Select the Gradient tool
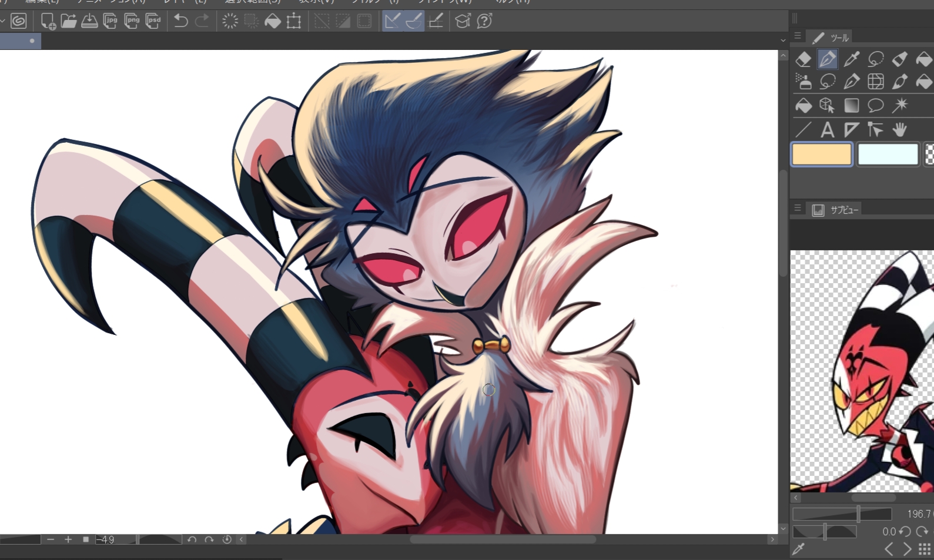 coord(851,105)
